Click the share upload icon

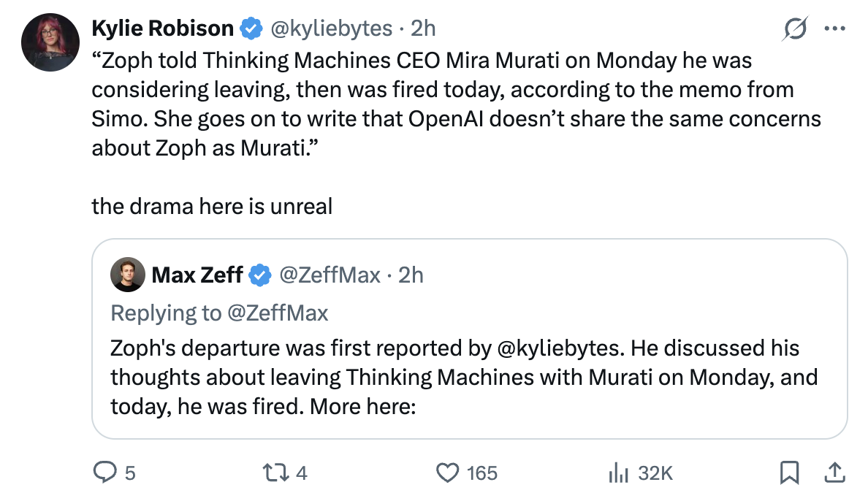[833, 473]
